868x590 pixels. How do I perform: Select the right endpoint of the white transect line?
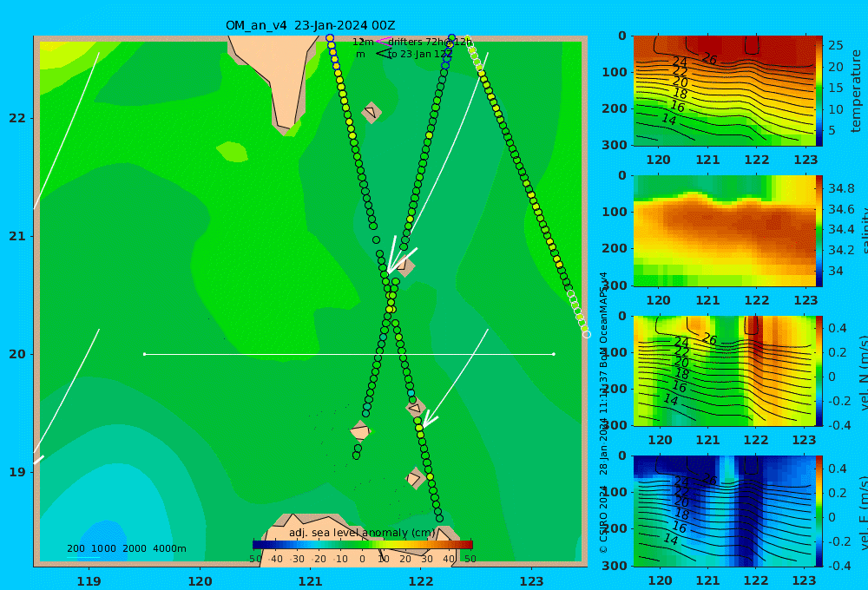tap(554, 354)
